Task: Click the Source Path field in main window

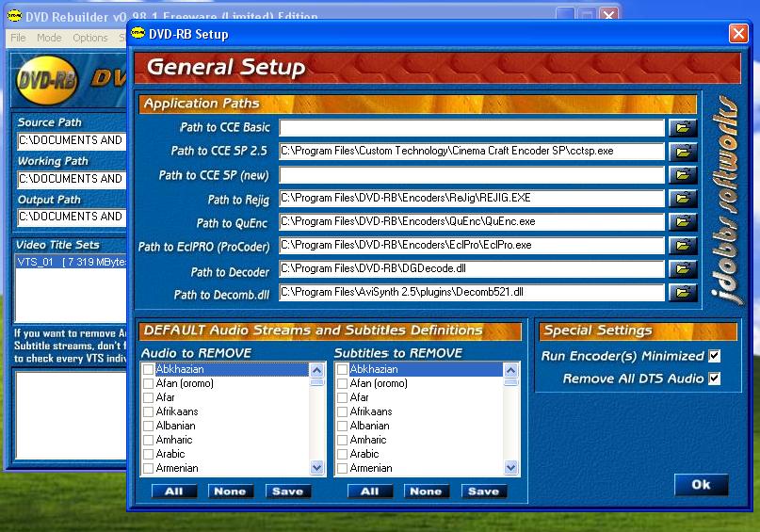Action: click(72, 140)
